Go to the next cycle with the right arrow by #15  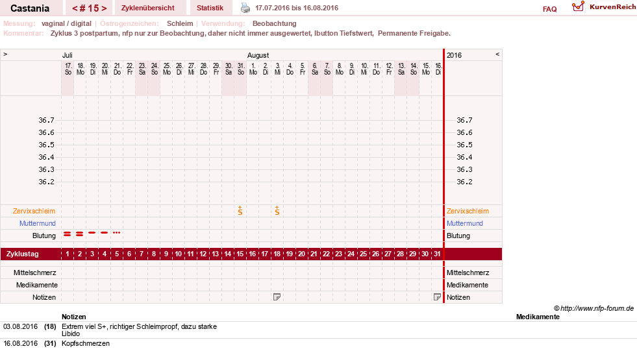coord(104,8)
